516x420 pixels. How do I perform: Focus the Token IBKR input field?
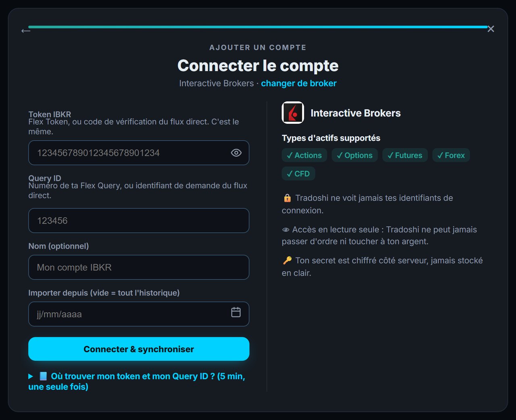pyautogui.click(x=139, y=153)
